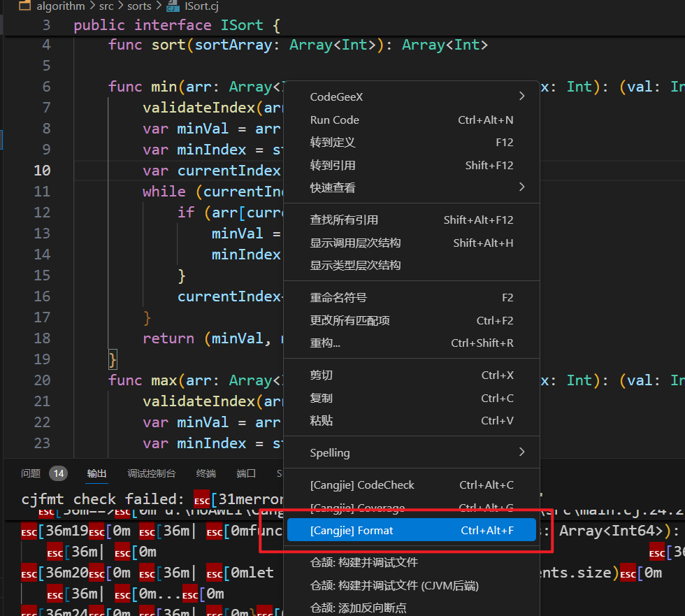This screenshot has height=616, width=685.
Task: Select 显示调用层次结构 entry
Action: pos(412,243)
